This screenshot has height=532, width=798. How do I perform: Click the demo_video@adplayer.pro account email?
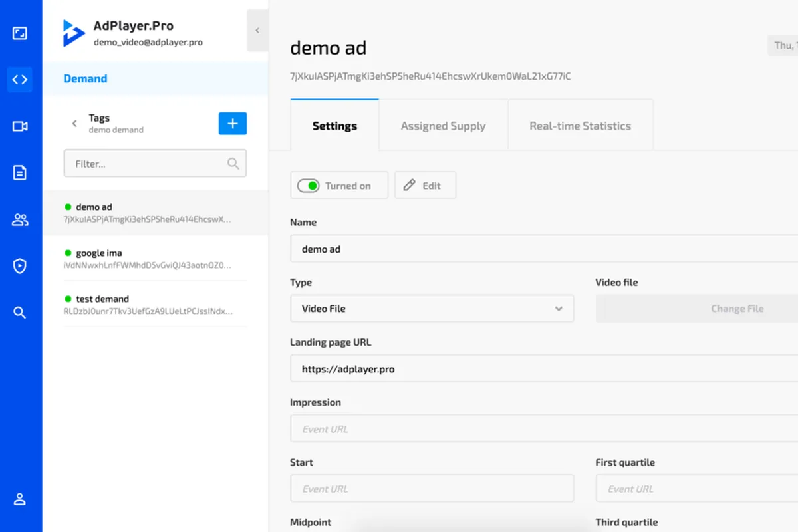coord(148,42)
